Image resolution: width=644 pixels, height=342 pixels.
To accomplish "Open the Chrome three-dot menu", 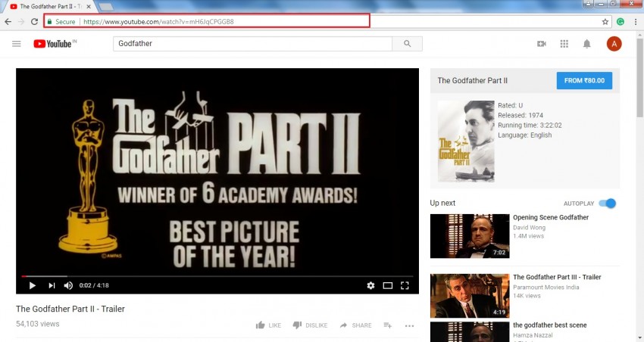I will [636, 22].
